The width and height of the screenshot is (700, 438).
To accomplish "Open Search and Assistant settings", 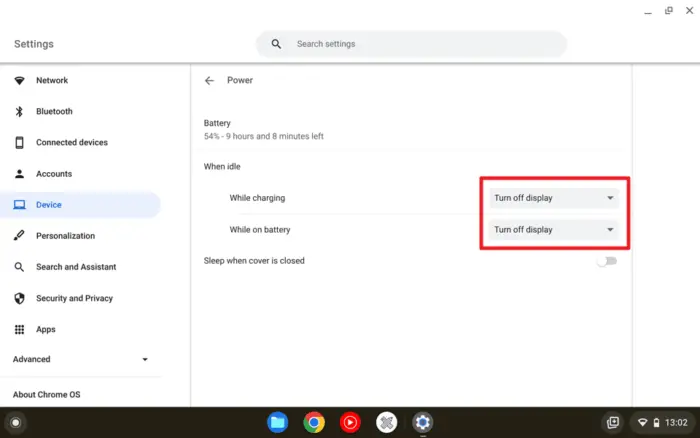I will (x=80, y=267).
